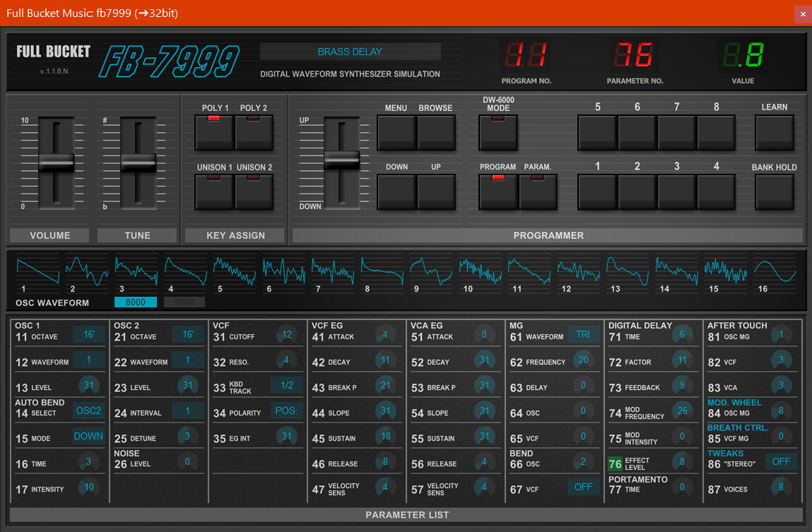Image resolution: width=812 pixels, height=532 pixels.
Task: Click the OSC 2 Detune knob
Action: [x=187, y=436]
